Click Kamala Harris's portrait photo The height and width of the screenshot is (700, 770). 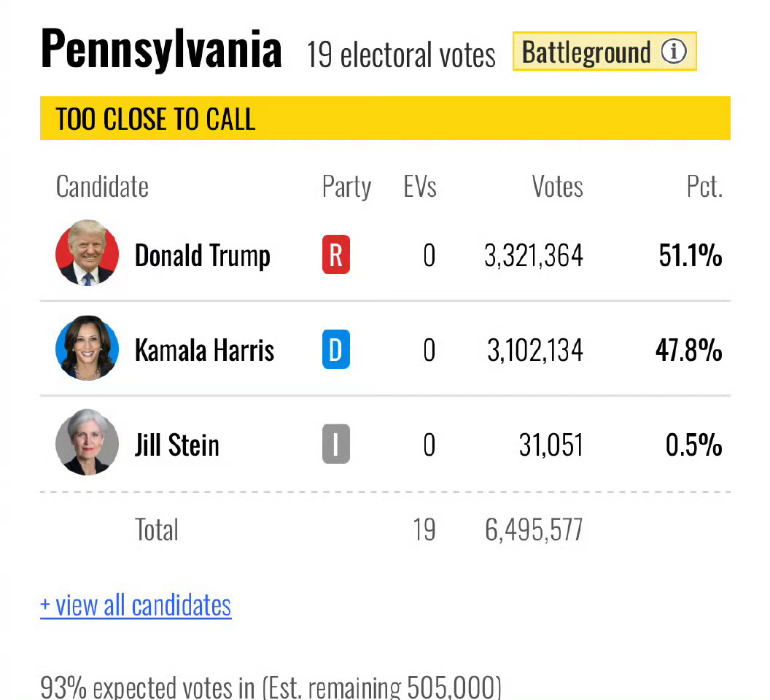click(87, 348)
